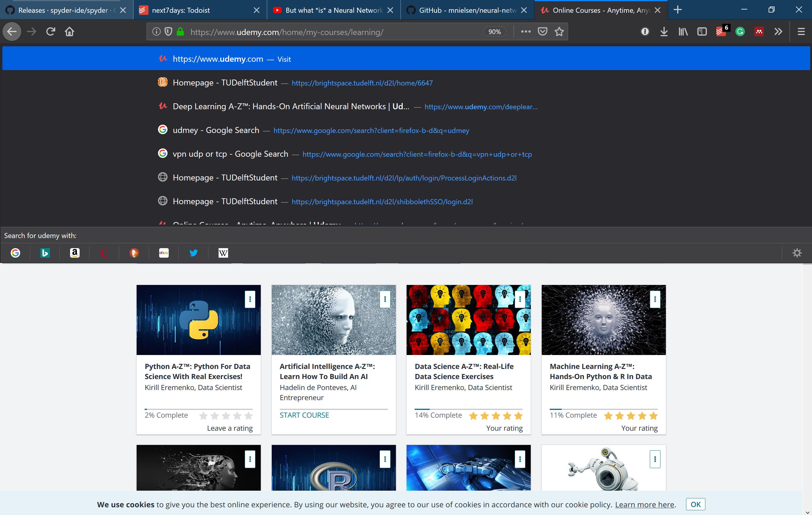Show more toolbar tools overflow
812x515 pixels.
point(778,32)
